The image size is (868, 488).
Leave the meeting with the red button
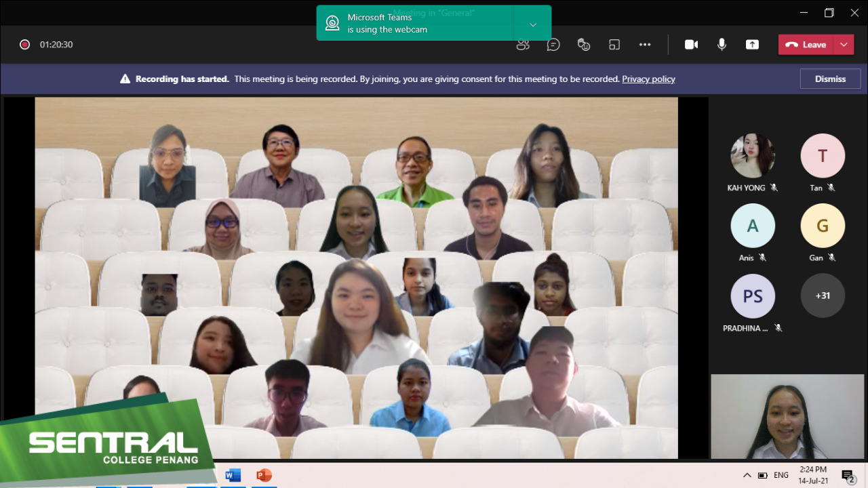(x=806, y=45)
